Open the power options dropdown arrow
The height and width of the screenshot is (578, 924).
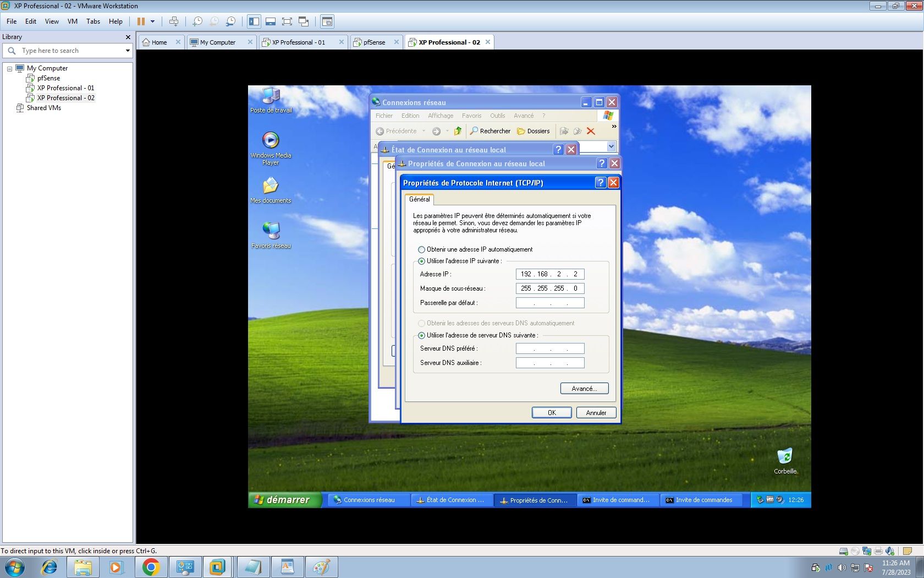click(x=152, y=21)
